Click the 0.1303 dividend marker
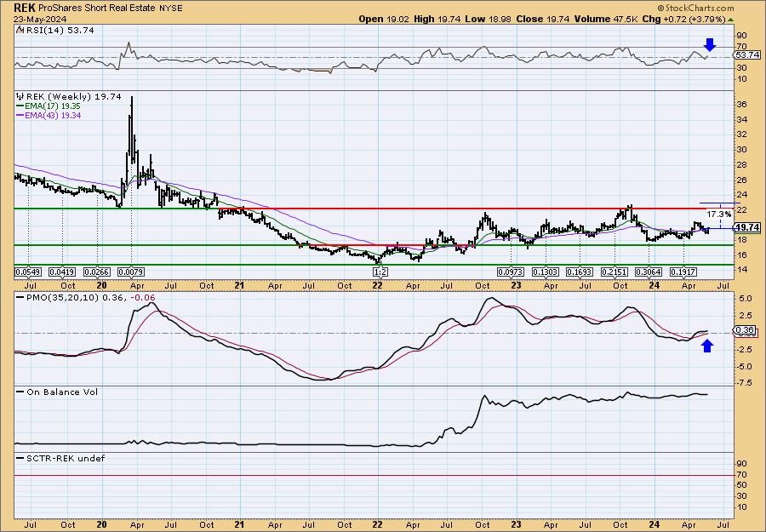 (x=546, y=272)
